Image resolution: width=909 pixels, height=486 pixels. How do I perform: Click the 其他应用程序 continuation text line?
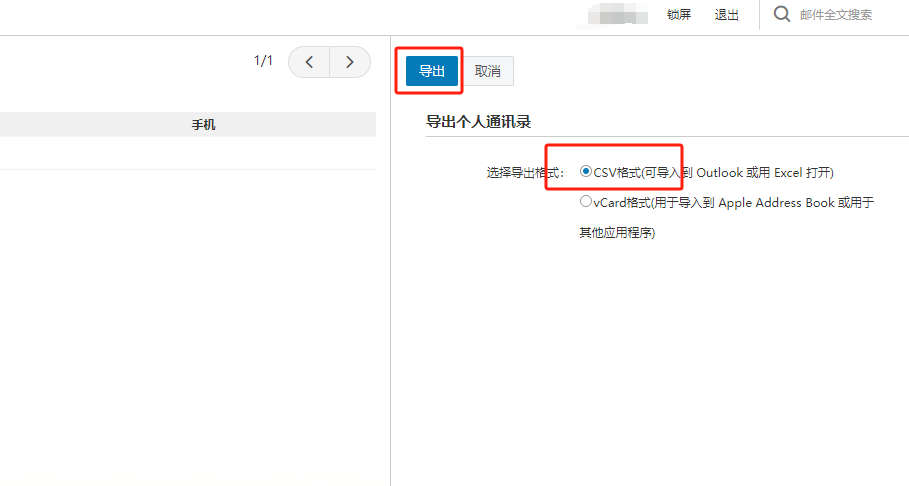pyautogui.click(x=617, y=233)
